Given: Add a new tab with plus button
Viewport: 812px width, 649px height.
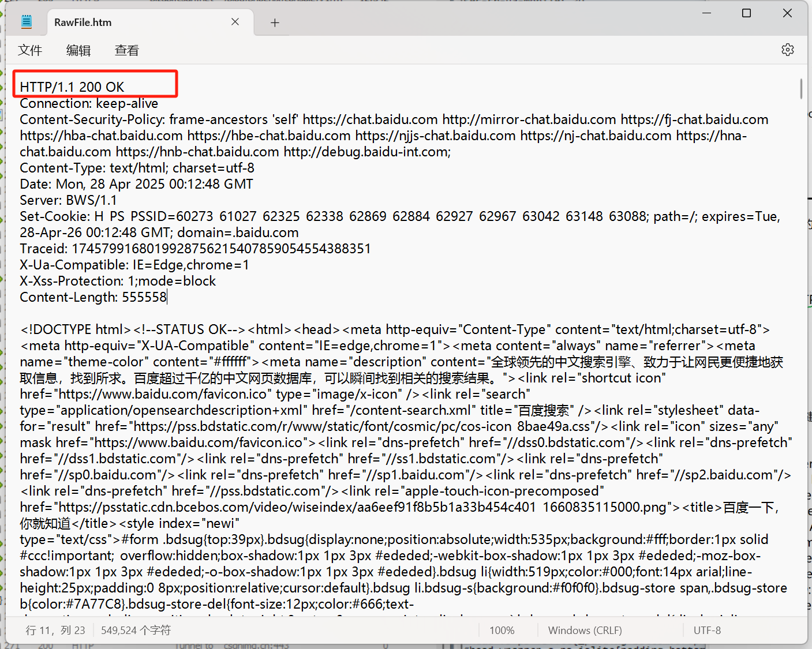Looking at the screenshot, I should coord(275,22).
